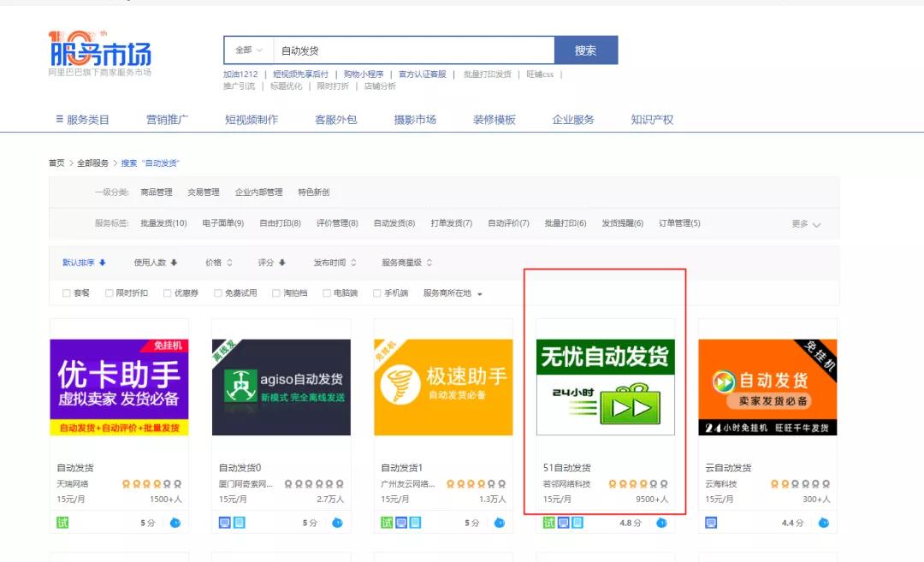Click the mobile icon on the 51自动发货 card

coord(577,523)
